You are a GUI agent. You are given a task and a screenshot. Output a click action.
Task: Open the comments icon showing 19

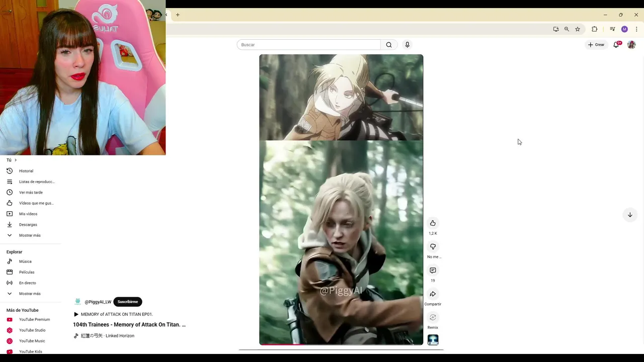pos(433,270)
